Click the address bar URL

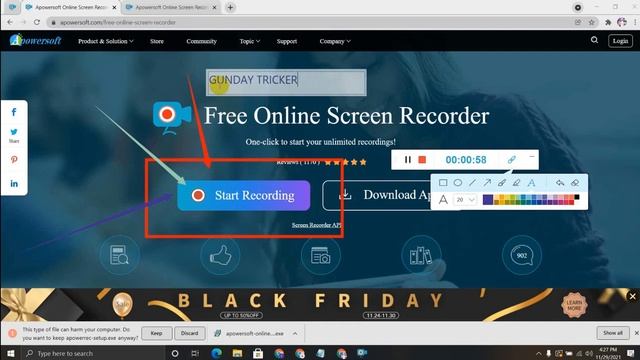[118, 22]
